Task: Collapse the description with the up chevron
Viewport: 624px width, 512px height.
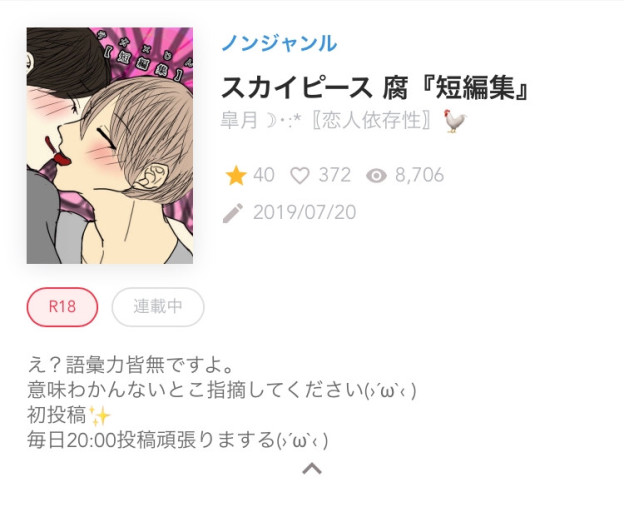Action: coord(312,469)
